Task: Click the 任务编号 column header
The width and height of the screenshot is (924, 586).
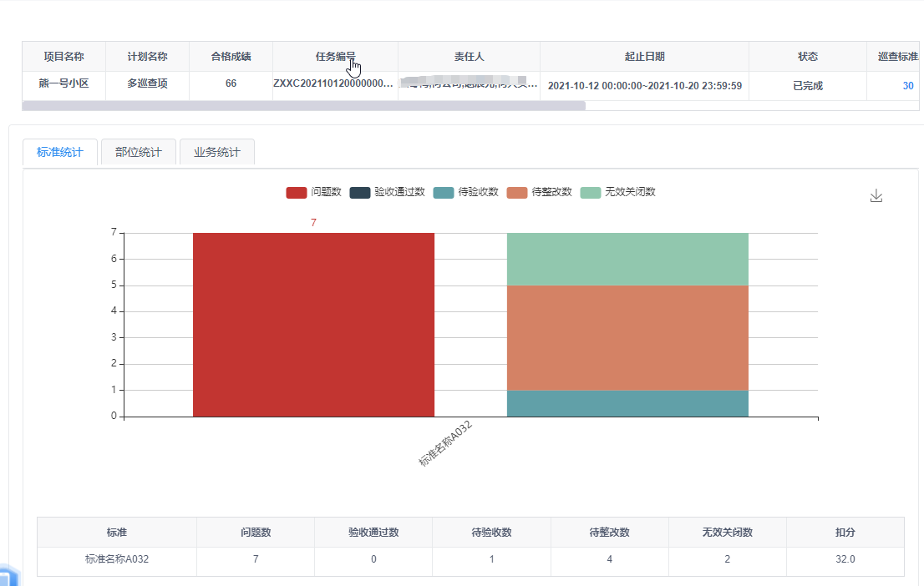Action: click(x=335, y=57)
